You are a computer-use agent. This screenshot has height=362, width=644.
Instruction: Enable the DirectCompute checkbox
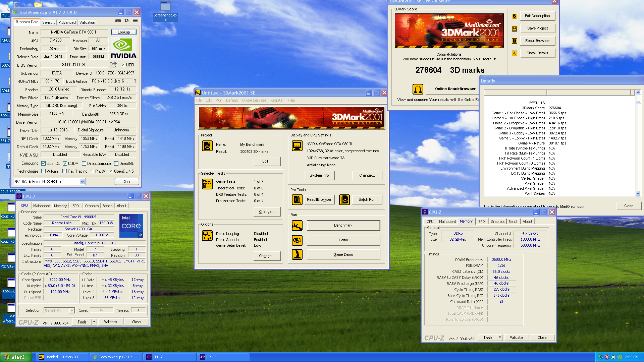tap(84, 164)
